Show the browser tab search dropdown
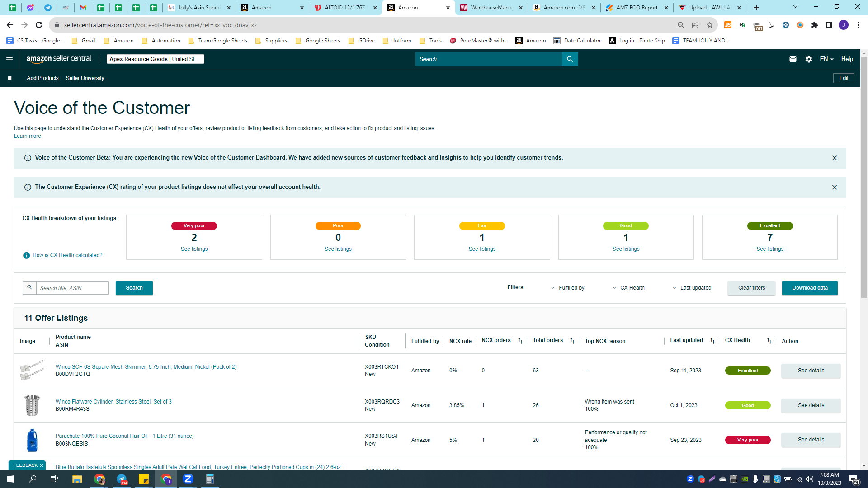Viewport: 868px width, 488px height. click(795, 7)
